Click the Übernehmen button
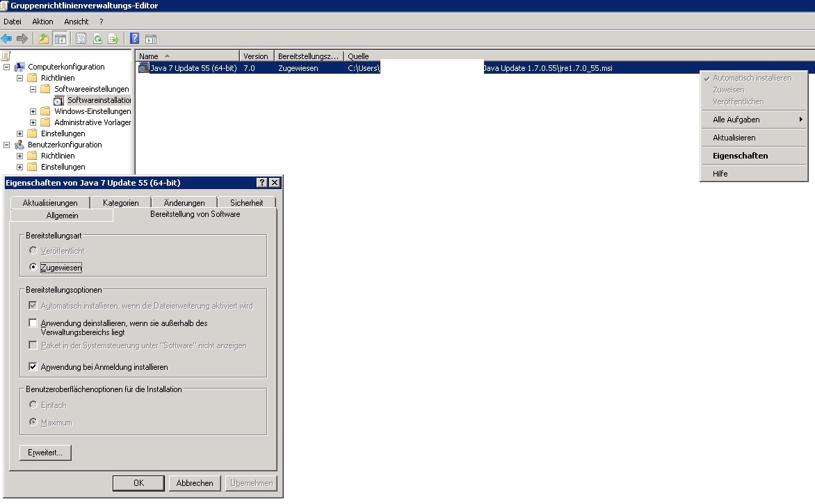 [251, 482]
